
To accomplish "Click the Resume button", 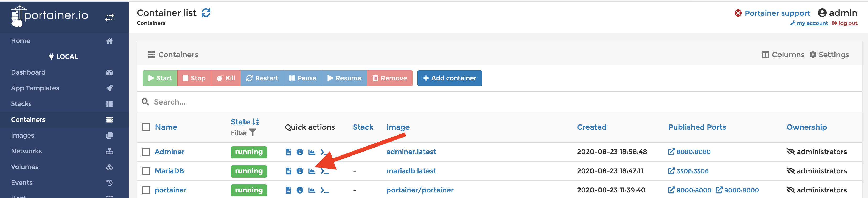I will pos(344,78).
